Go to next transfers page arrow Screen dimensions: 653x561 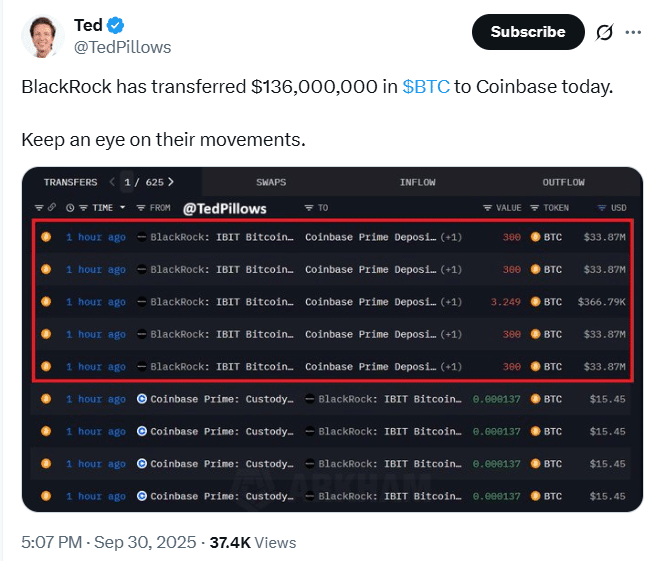click(171, 182)
